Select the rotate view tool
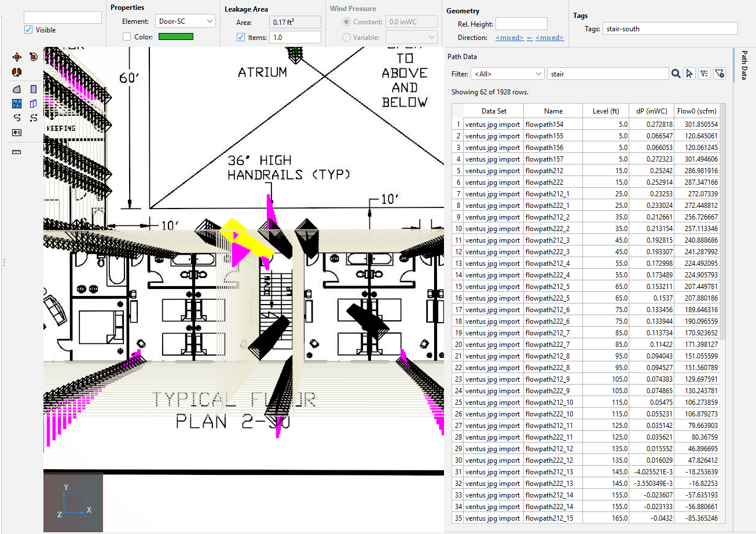The image size is (756, 534). click(x=34, y=57)
